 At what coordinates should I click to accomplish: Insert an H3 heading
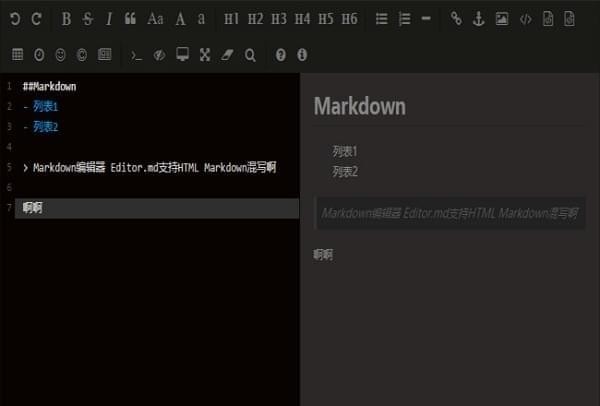coord(279,19)
